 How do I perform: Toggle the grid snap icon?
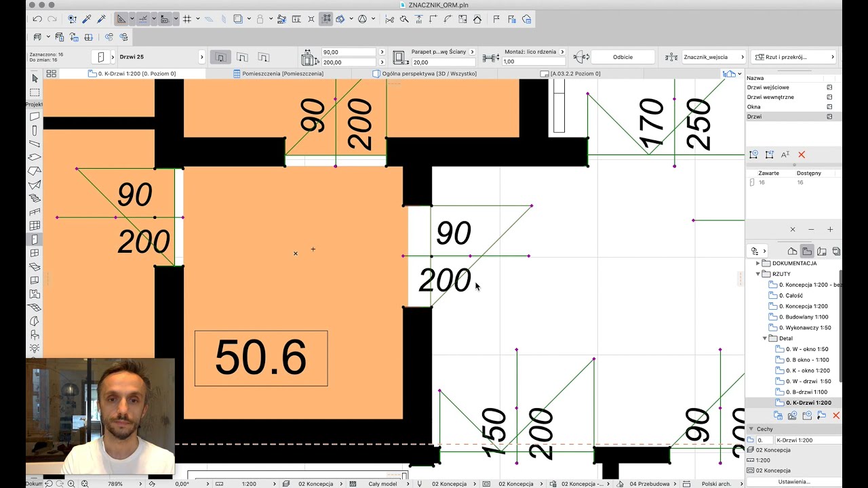(187, 19)
